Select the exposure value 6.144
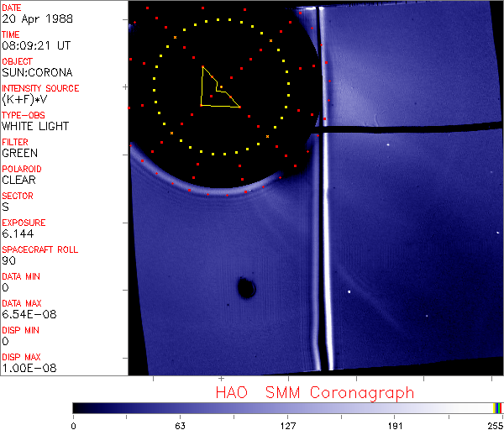Viewport: 504px width, 430px height. (16, 233)
